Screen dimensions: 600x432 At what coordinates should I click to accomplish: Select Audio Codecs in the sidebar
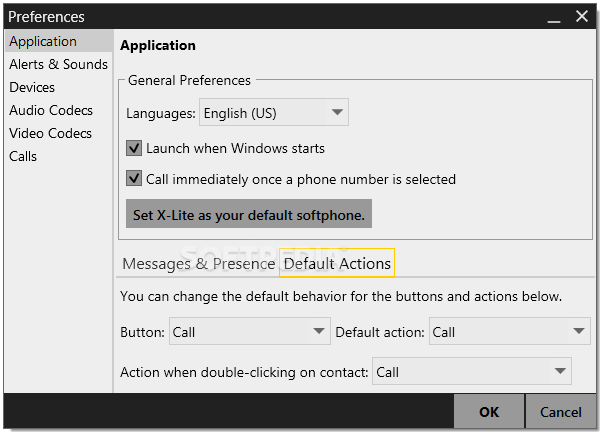[x=59, y=110]
